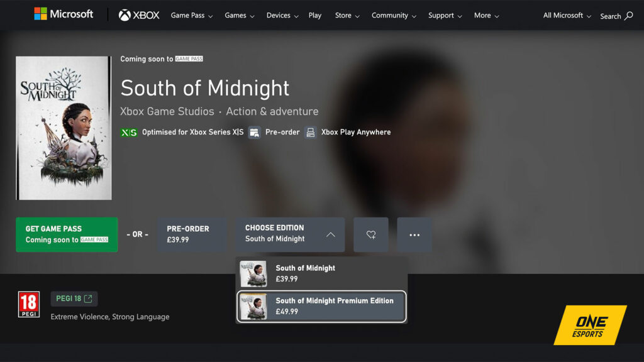The height and width of the screenshot is (362, 644).
Task: Click the Xbox Play Anywhere icon
Action: pyautogui.click(x=311, y=133)
